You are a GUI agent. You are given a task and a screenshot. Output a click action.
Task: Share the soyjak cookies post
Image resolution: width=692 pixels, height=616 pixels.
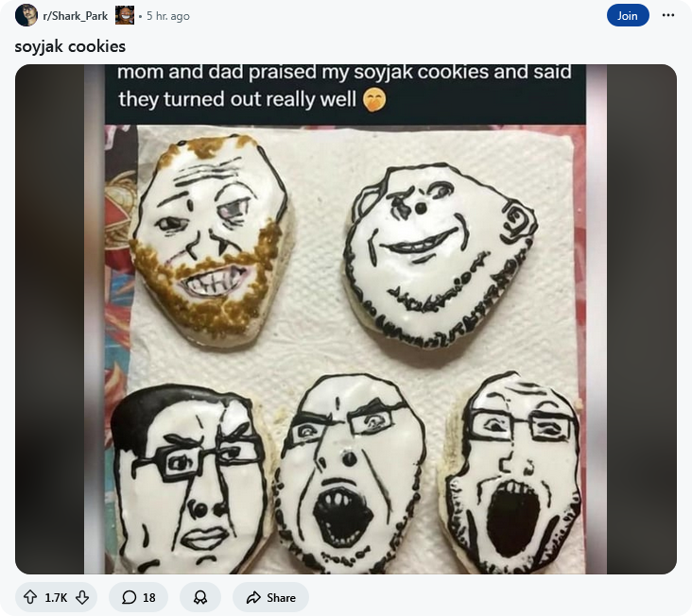tap(270, 597)
